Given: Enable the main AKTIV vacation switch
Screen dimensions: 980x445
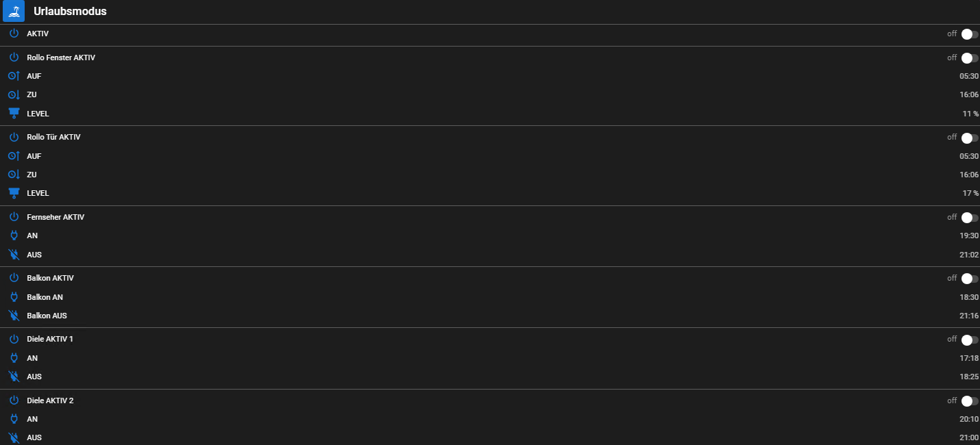Looking at the screenshot, I should coord(969,34).
